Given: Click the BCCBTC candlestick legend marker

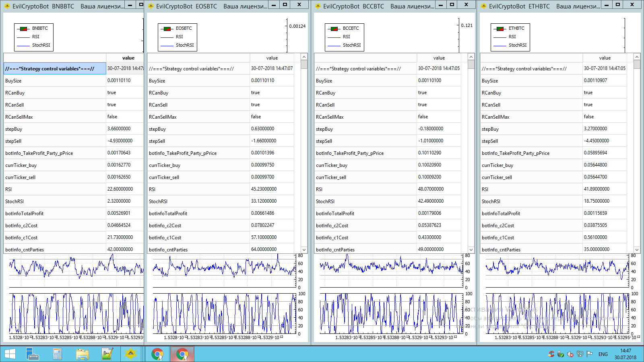Looking at the screenshot, I should coord(334,29).
